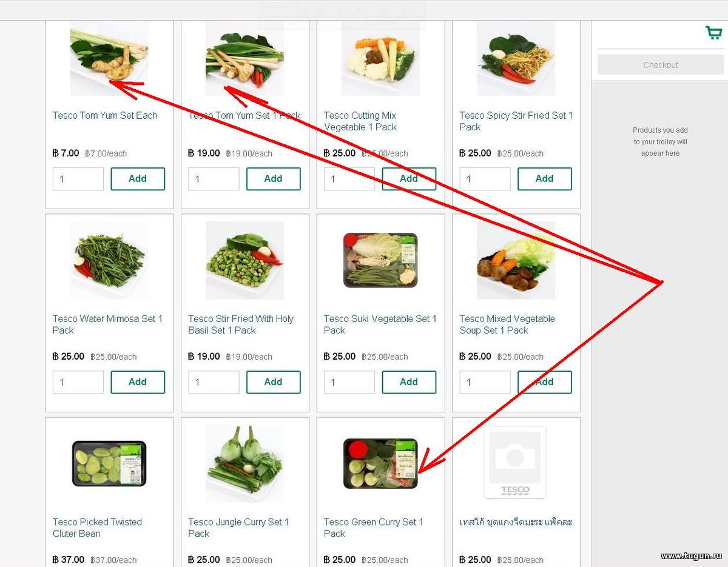This screenshot has height=567, width=728.
Task: Add Tesco Tom Yum Set Each to trolley
Action: click(138, 179)
